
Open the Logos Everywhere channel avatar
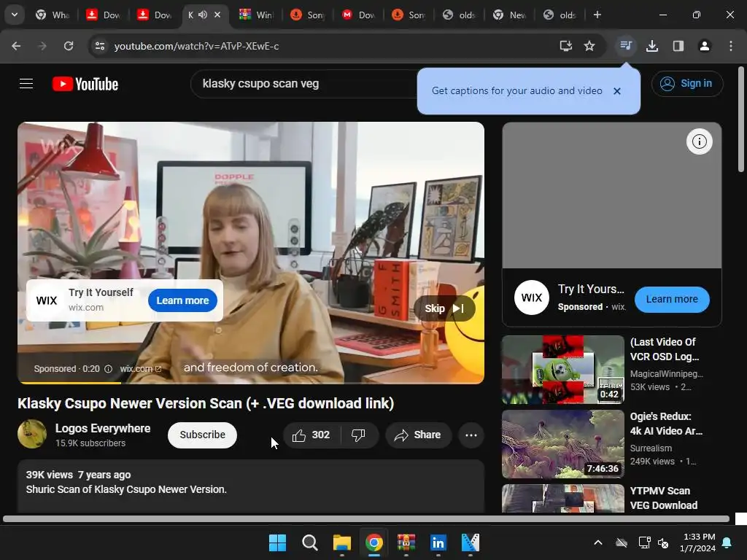pyautogui.click(x=32, y=435)
